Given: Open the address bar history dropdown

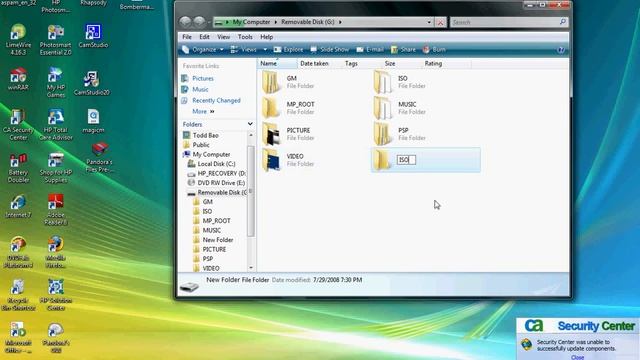Looking at the screenshot, I should (429, 22).
